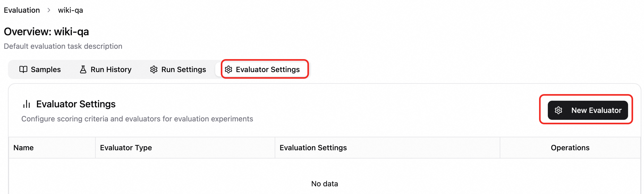Click the No data placeholder text
The image size is (644, 194).
point(324,184)
